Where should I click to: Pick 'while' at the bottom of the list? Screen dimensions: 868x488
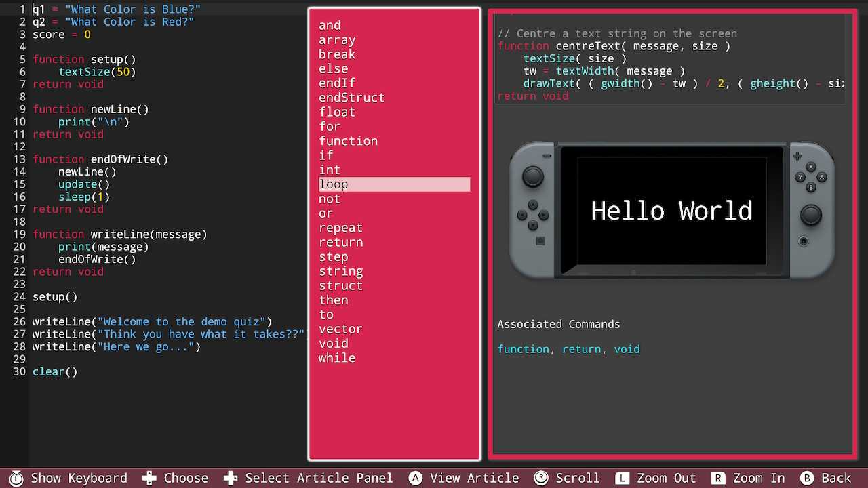[337, 358]
